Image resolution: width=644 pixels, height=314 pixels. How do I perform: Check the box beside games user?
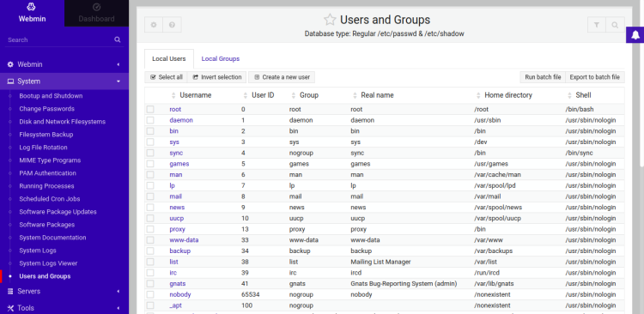tap(150, 164)
